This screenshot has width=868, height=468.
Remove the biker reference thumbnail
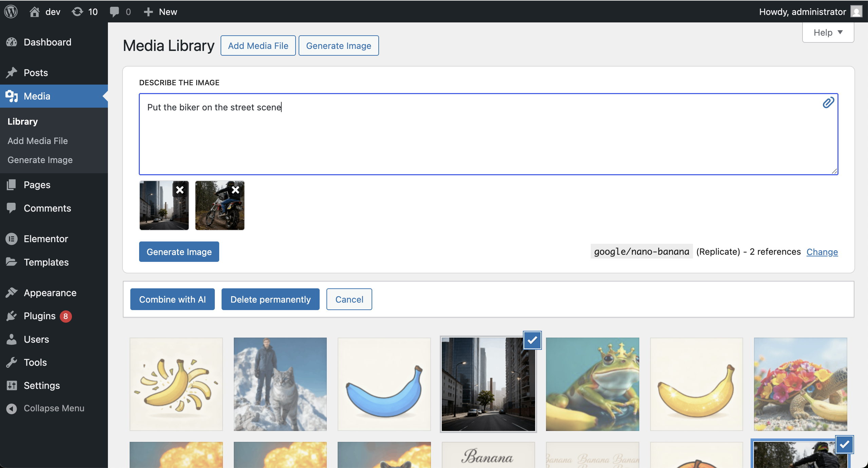(235, 190)
